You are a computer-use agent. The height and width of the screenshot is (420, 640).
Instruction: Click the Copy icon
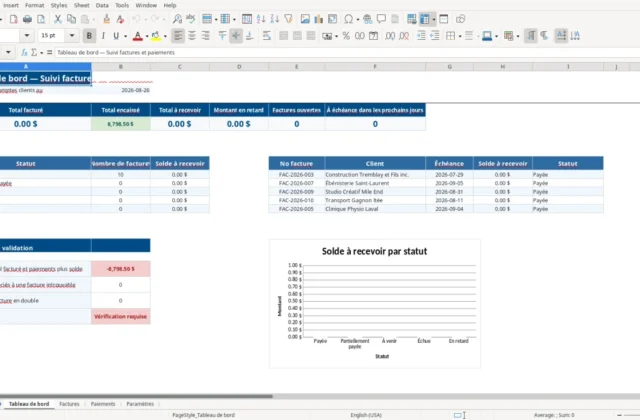pos(71,19)
